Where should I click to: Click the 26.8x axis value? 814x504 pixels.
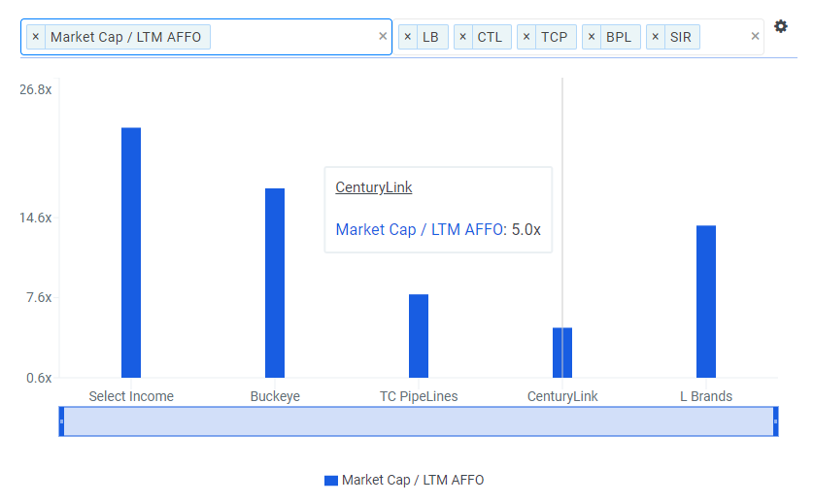[x=36, y=89]
